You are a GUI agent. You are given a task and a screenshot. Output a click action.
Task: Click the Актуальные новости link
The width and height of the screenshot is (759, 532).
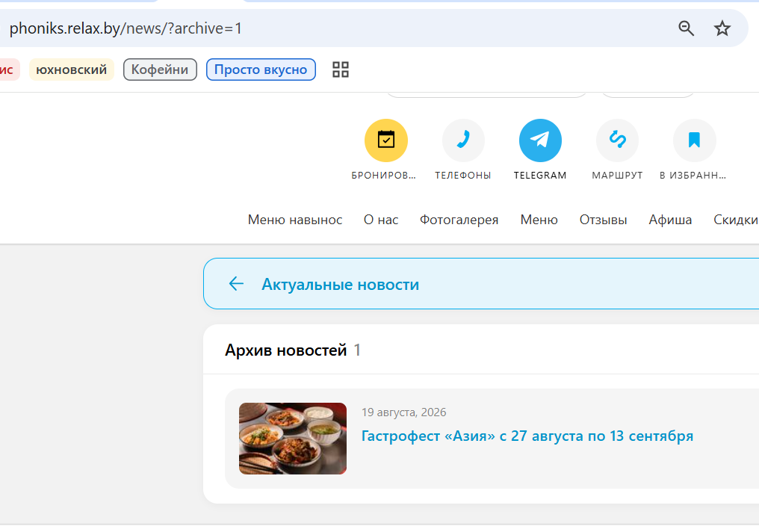(341, 284)
